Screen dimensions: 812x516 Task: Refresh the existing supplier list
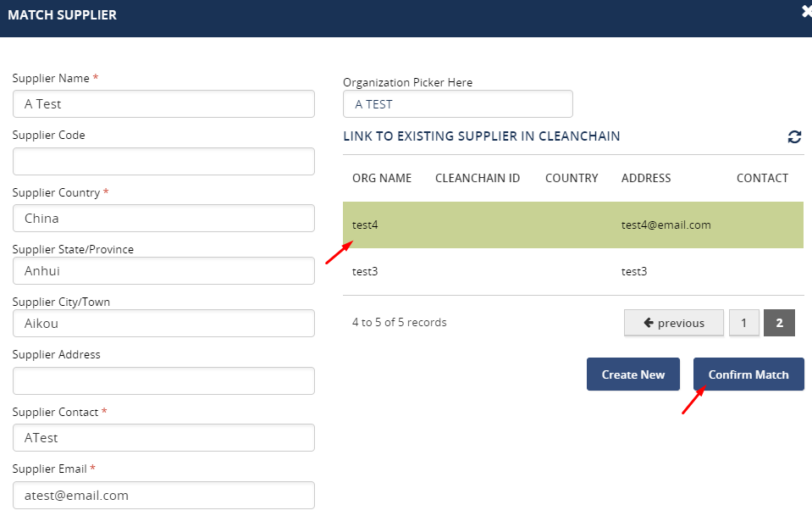(794, 136)
